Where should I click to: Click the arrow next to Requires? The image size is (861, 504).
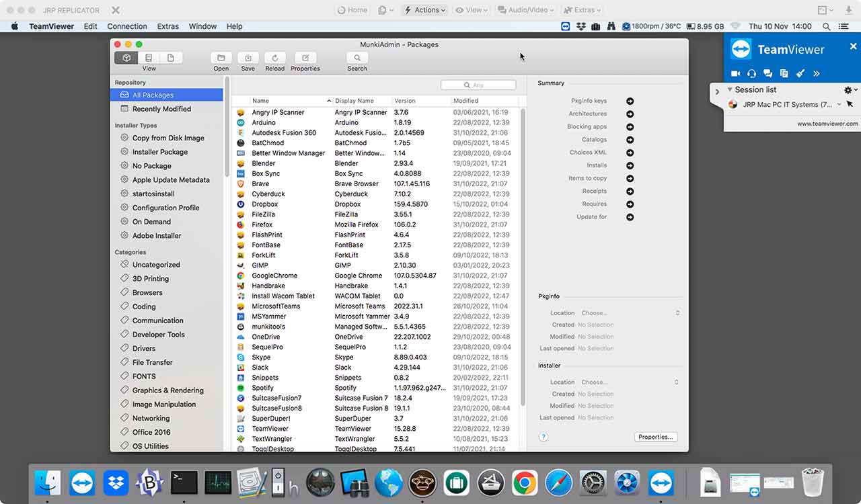630,204
